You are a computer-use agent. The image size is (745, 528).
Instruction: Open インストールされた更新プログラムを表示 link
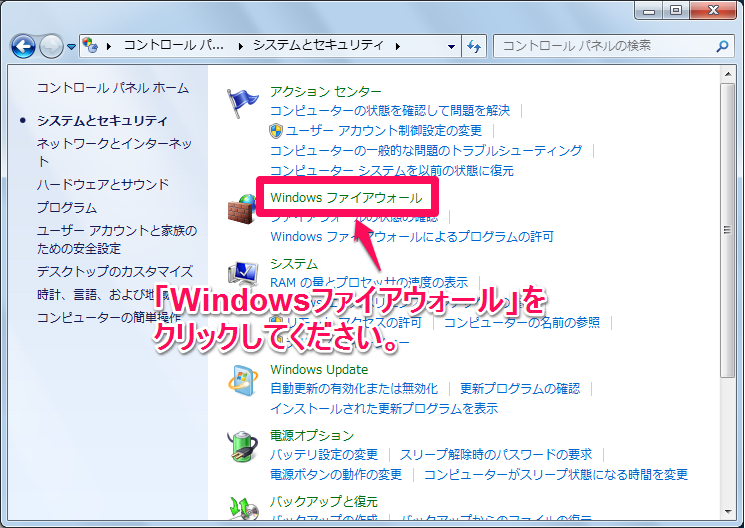pos(384,409)
